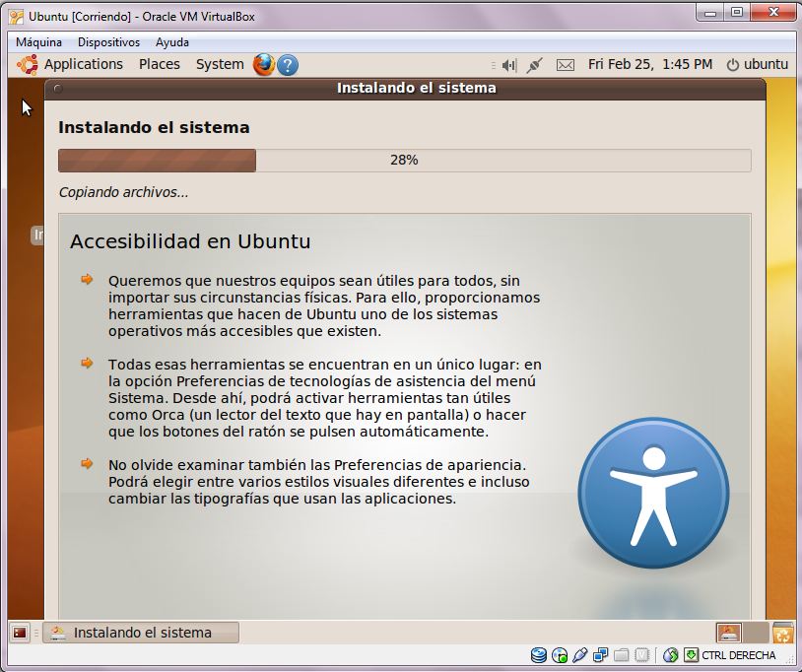Click the virtualization (V chip) status icon
This screenshot has width=802, height=672.
(x=642, y=655)
